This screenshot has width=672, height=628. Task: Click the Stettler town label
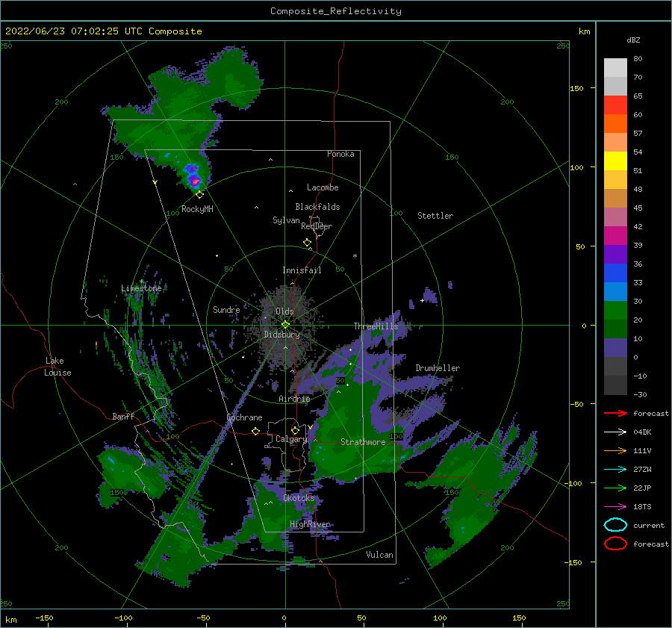pyautogui.click(x=435, y=216)
